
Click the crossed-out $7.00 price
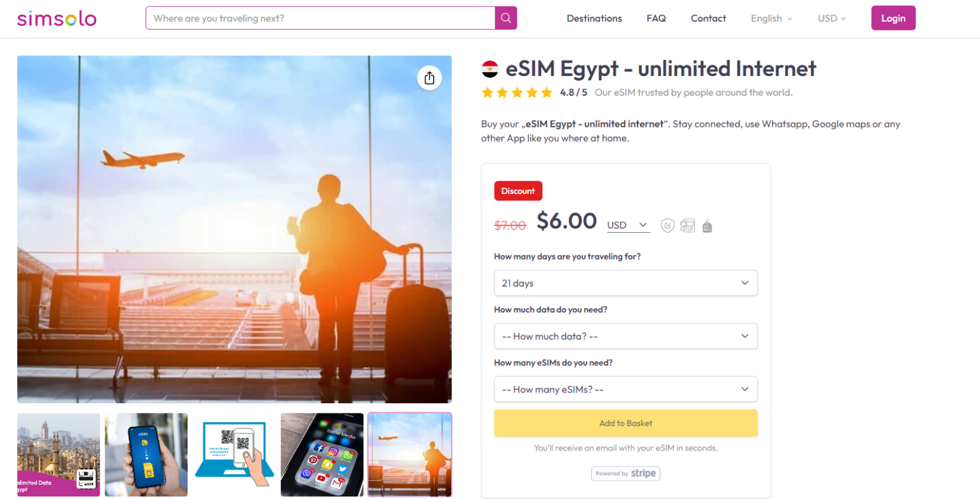(x=510, y=225)
